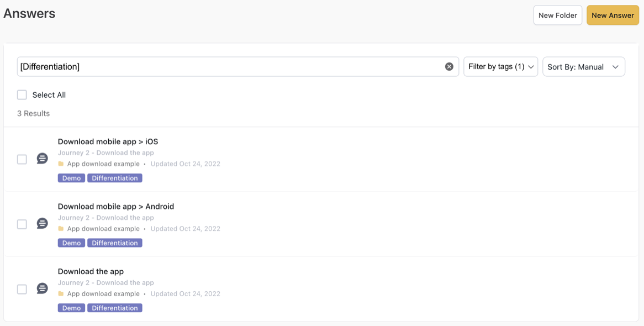Click chat bubble icon beside Download the app
The height and width of the screenshot is (326, 644).
pos(42,289)
